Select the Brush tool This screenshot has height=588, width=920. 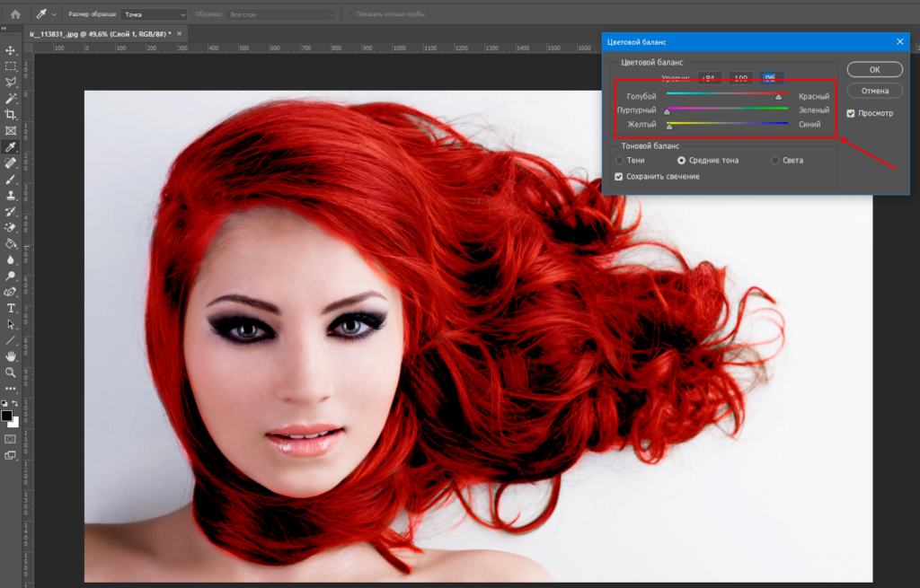coord(11,180)
